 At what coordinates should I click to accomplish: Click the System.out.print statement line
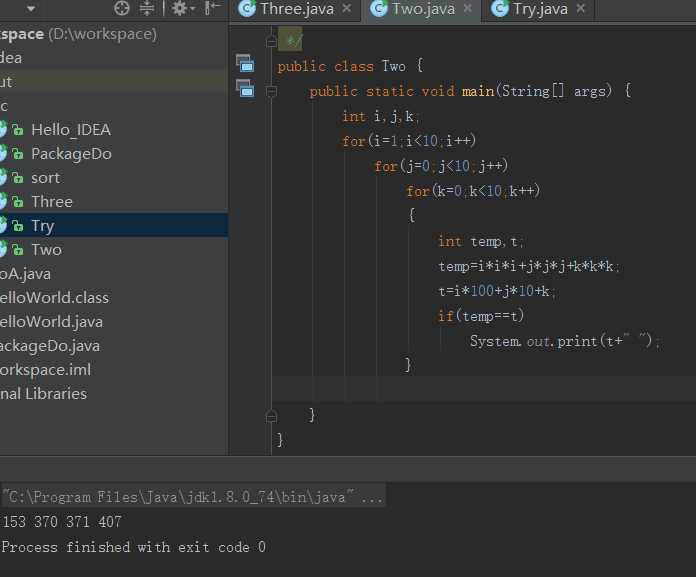click(565, 341)
